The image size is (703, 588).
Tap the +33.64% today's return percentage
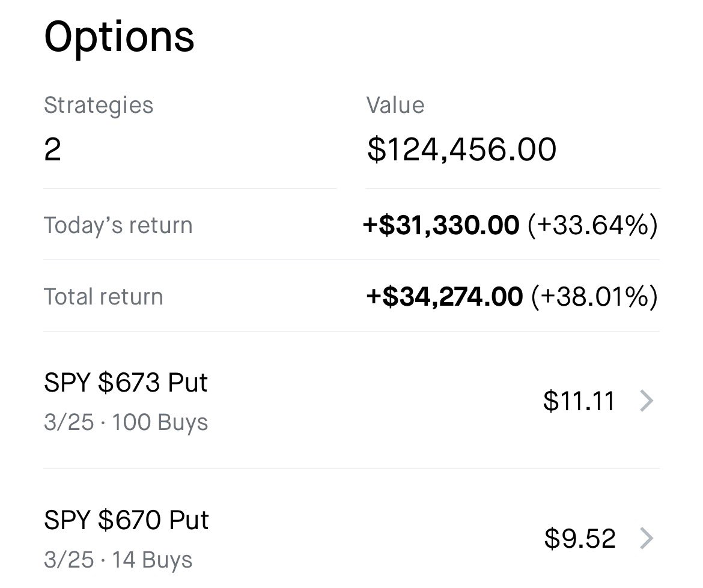[x=592, y=225]
